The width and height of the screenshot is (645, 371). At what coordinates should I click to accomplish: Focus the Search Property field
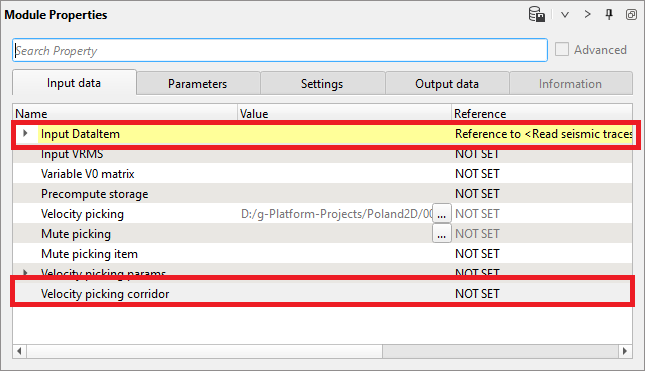coord(280,50)
